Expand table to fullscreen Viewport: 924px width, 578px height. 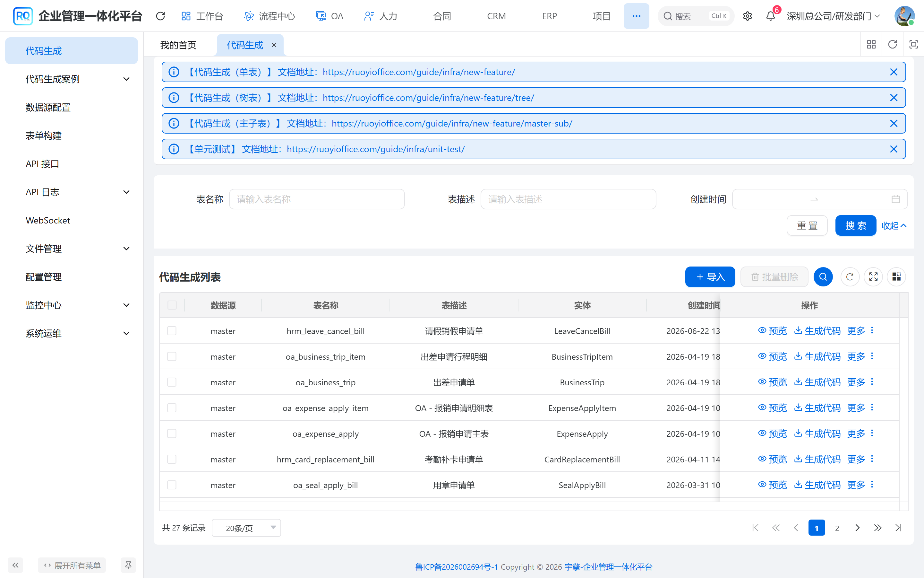(873, 276)
